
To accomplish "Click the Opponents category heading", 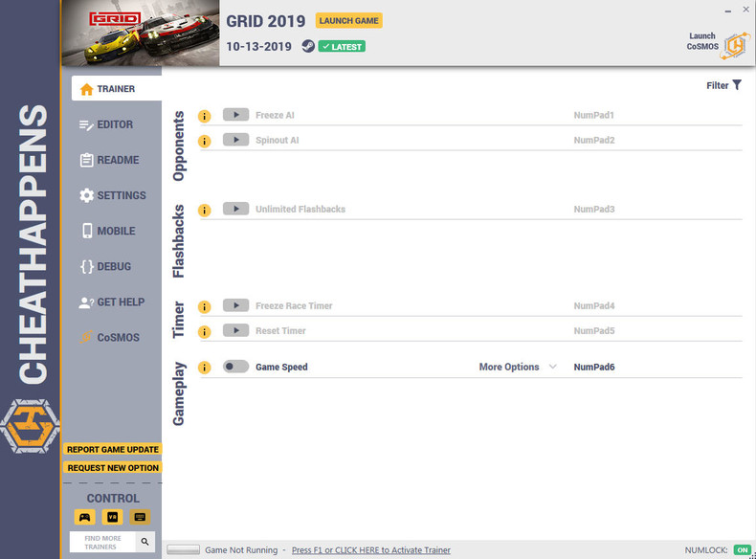I will tap(178, 146).
